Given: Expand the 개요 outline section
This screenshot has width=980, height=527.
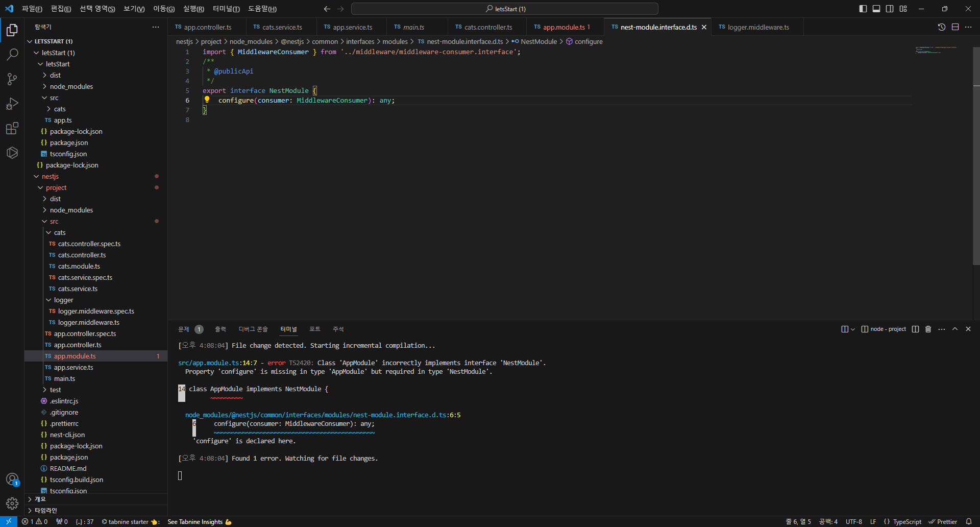Looking at the screenshot, I should click(x=96, y=499).
